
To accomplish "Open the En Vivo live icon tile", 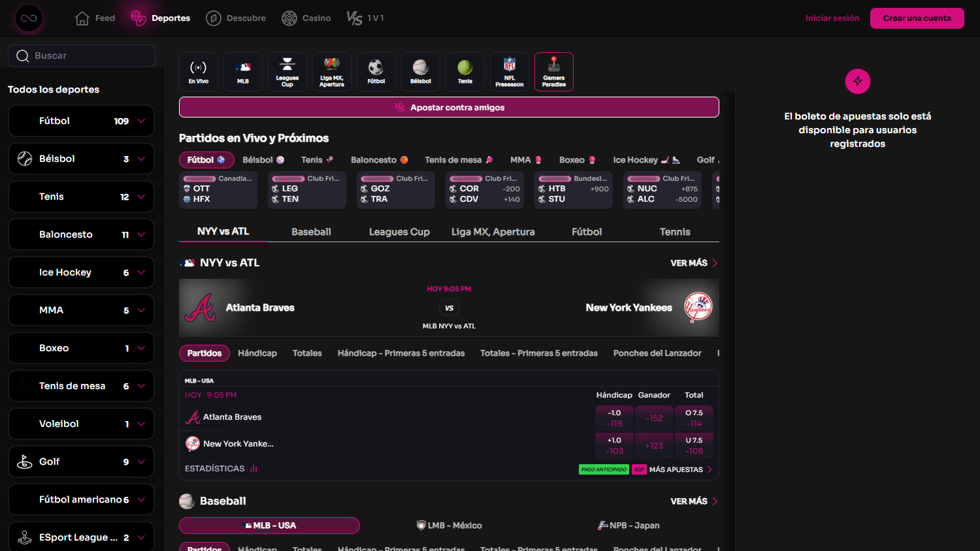I will pos(199,72).
